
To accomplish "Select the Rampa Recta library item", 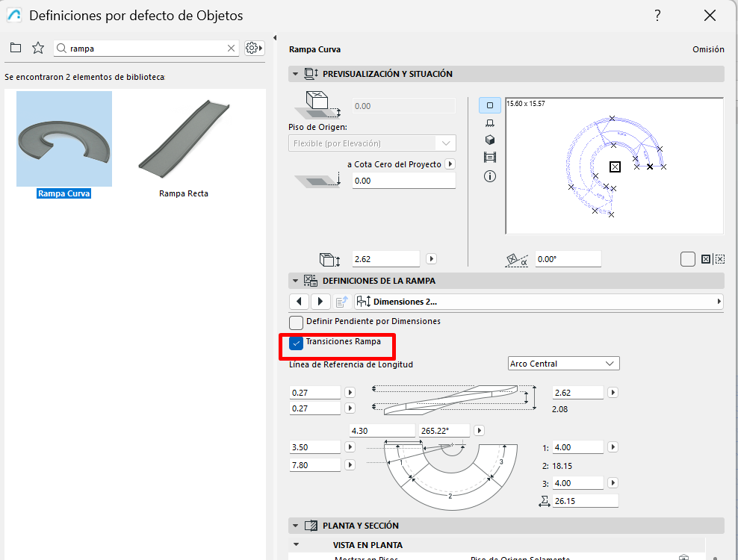I will click(x=184, y=146).
